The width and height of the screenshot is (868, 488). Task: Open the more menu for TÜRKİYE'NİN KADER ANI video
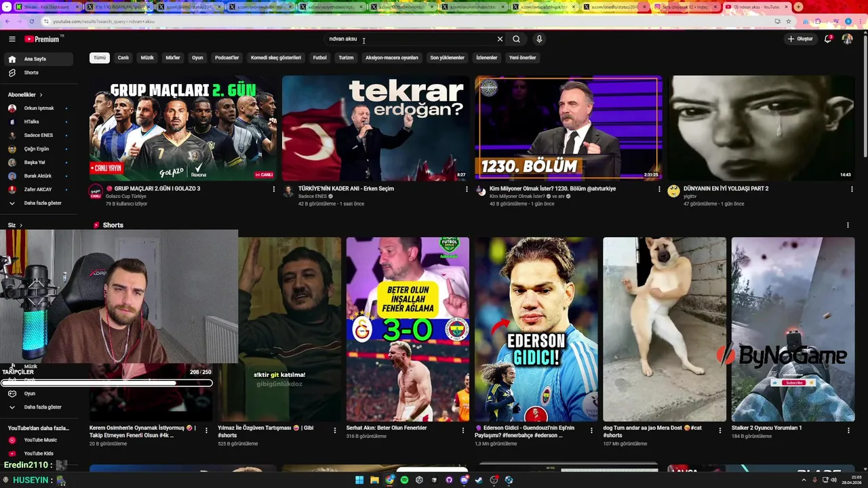[467, 189]
